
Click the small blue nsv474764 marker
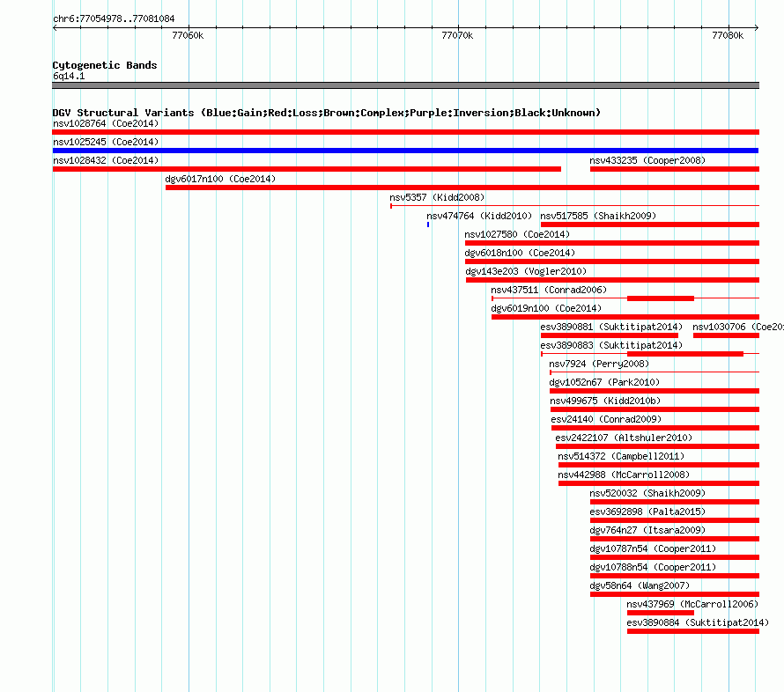coord(428,225)
